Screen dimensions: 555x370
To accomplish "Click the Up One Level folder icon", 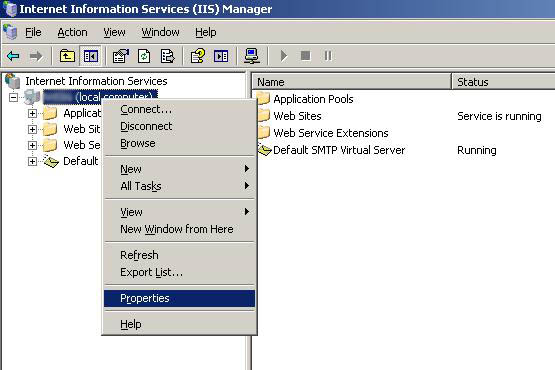I will [x=67, y=56].
